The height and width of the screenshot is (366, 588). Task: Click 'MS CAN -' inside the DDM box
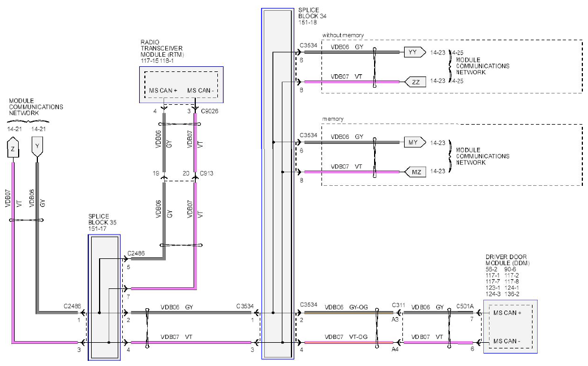[x=507, y=341]
